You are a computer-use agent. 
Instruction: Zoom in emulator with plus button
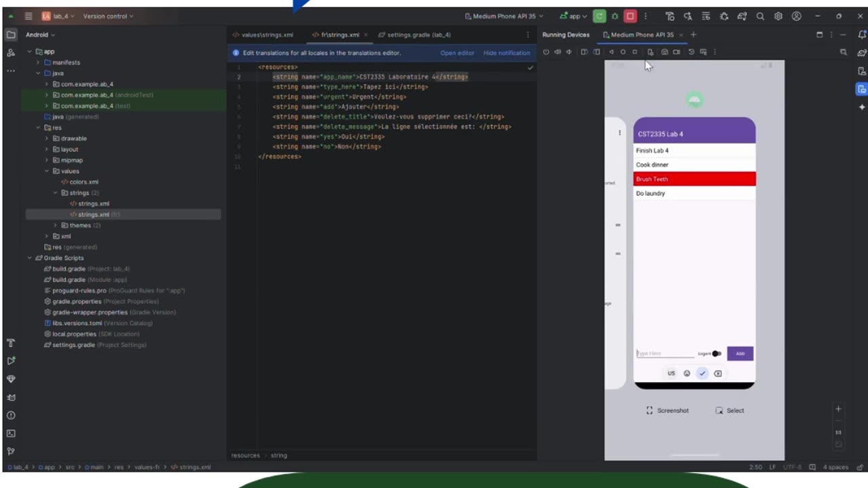(838, 409)
